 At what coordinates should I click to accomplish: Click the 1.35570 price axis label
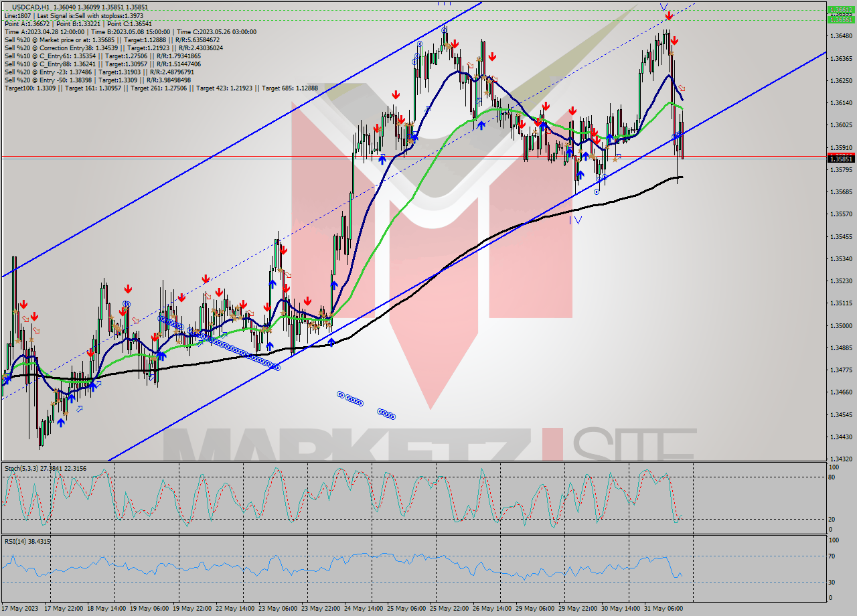pyautogui.click(x=841, y=214)
